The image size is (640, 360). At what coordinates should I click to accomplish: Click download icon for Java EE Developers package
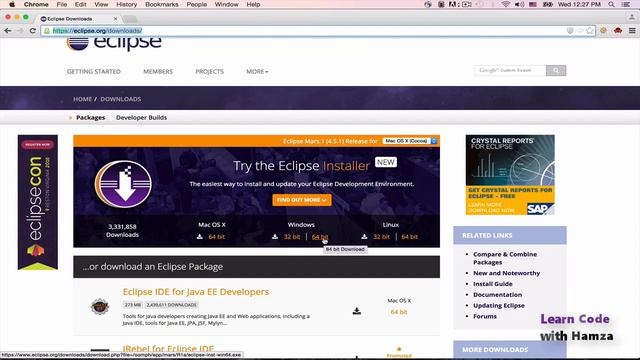pyautogui.click(x=356, y=311)
